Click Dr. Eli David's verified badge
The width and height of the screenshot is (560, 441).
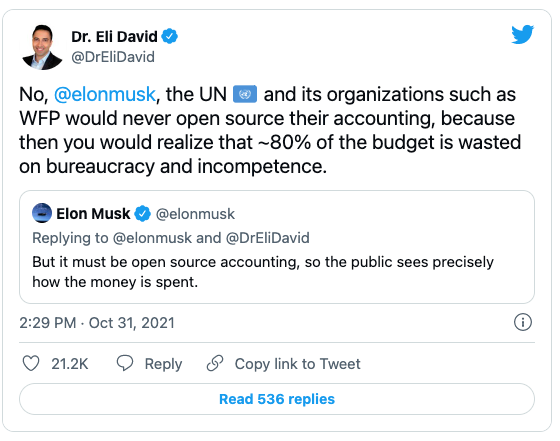[170, 36]
